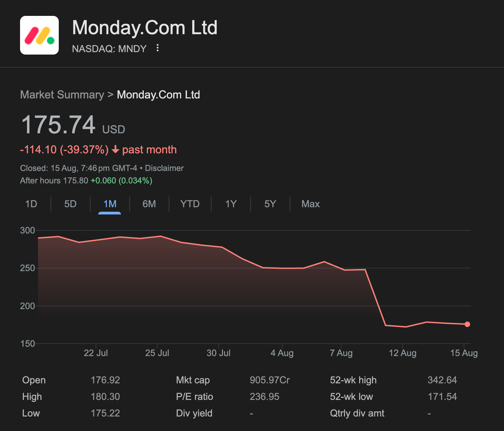Viewport: 504px width, 431px height.
Task: Click the Div yield label
Action: [x=194, y=413]
